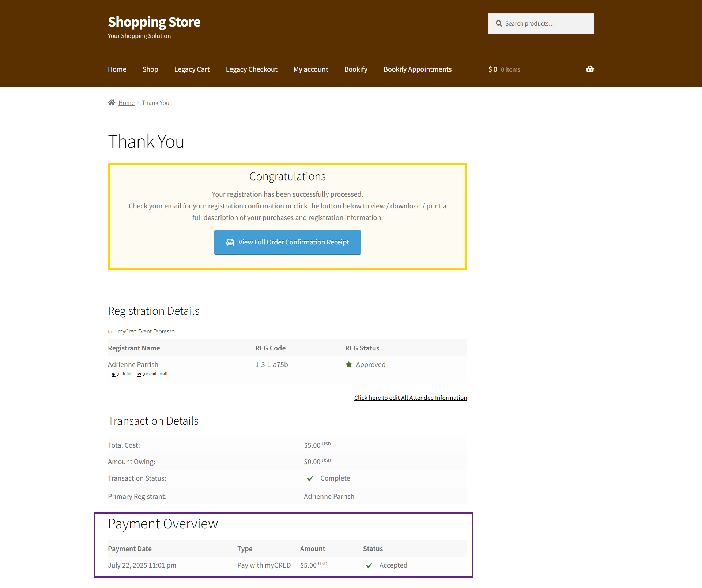
Task: Open the myCred Event Espresso event link
Action: pyautogui.click(x=146, y=331)
